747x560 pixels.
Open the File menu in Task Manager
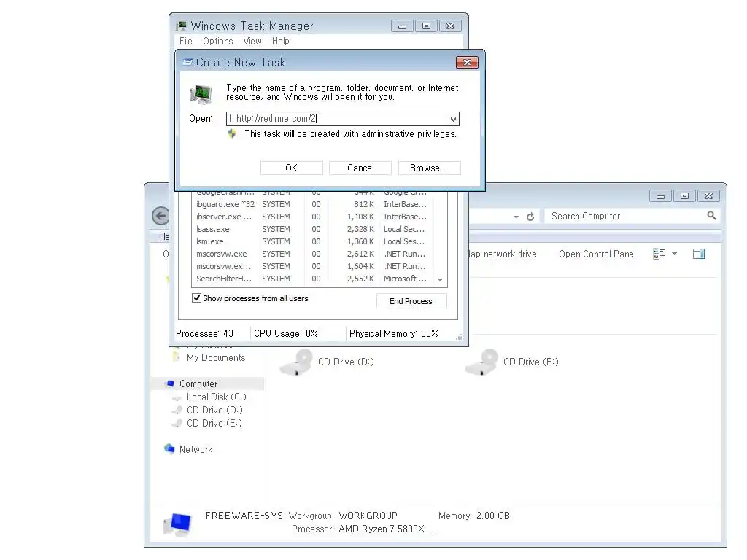tap(186, 42)
